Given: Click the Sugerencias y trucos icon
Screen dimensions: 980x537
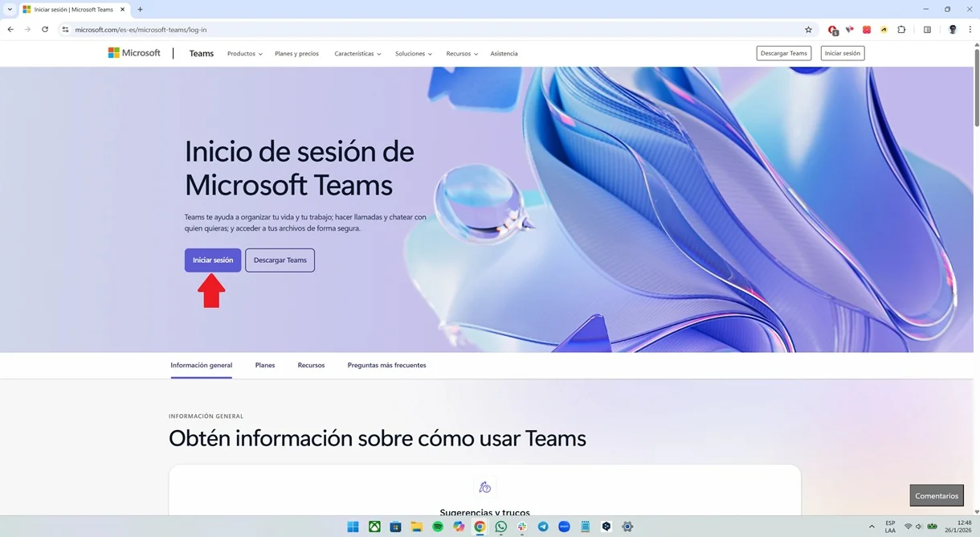Looking at the screenshot, I should pyautogui.click(x=484, y=487).
